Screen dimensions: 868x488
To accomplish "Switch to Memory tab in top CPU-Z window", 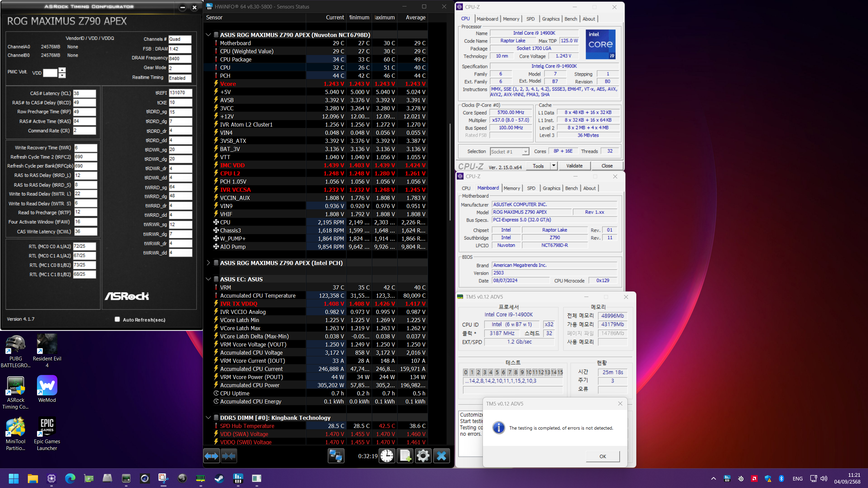I will 511,19.
